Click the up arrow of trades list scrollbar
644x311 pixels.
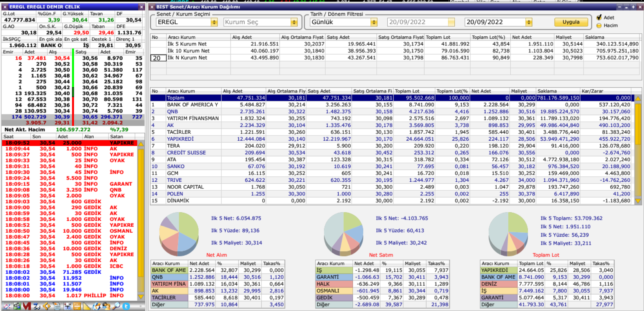pyautogui.click(x=141, y=144)
